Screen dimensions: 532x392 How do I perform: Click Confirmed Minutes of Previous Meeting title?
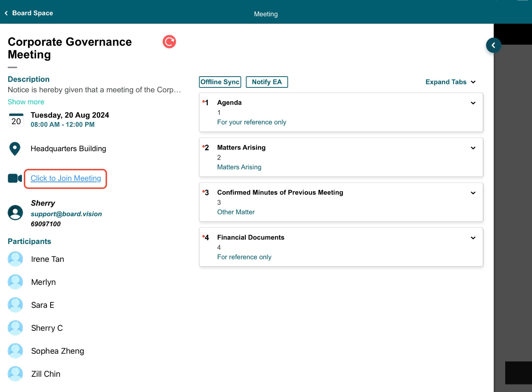coord(280,192)
